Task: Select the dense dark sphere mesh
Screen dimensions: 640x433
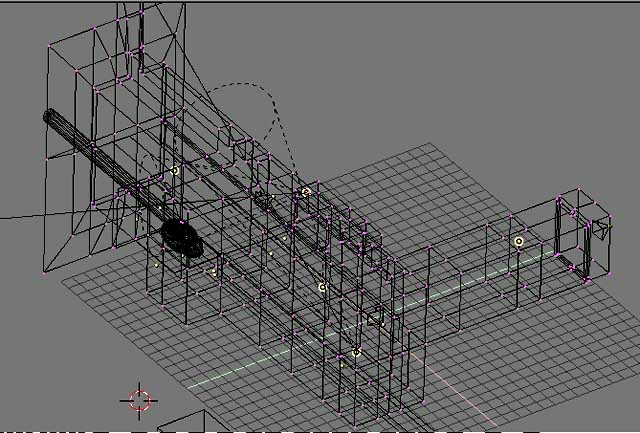Action: [182, 238]
